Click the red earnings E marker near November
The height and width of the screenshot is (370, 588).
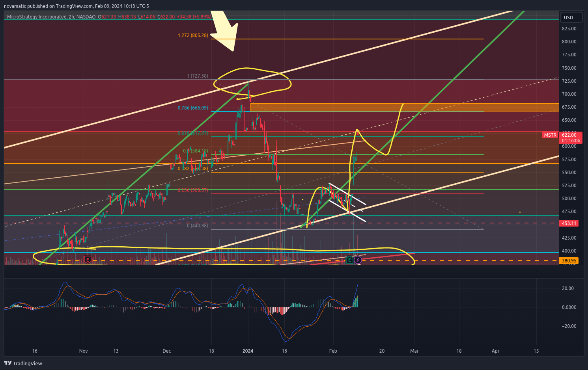point(88,260)
